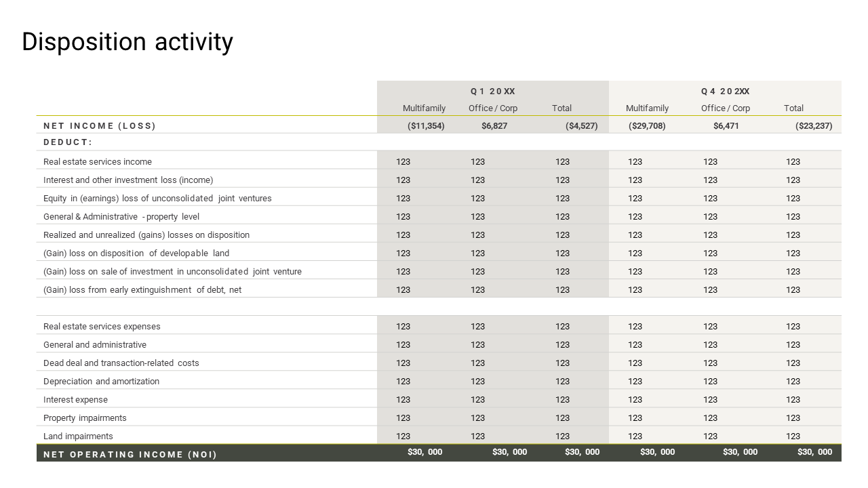Select Q4 Total $30,000 NOI value
Screen dimensions: 868x488
point(815,452)
